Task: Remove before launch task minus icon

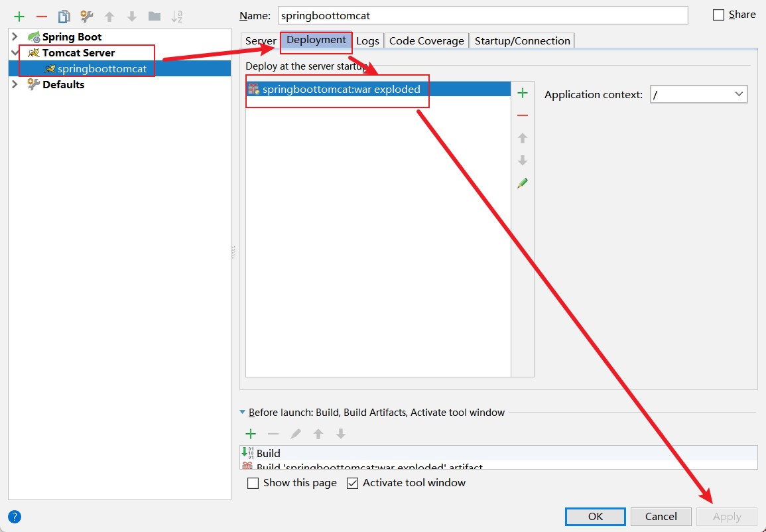Action: tap(273, 433)
